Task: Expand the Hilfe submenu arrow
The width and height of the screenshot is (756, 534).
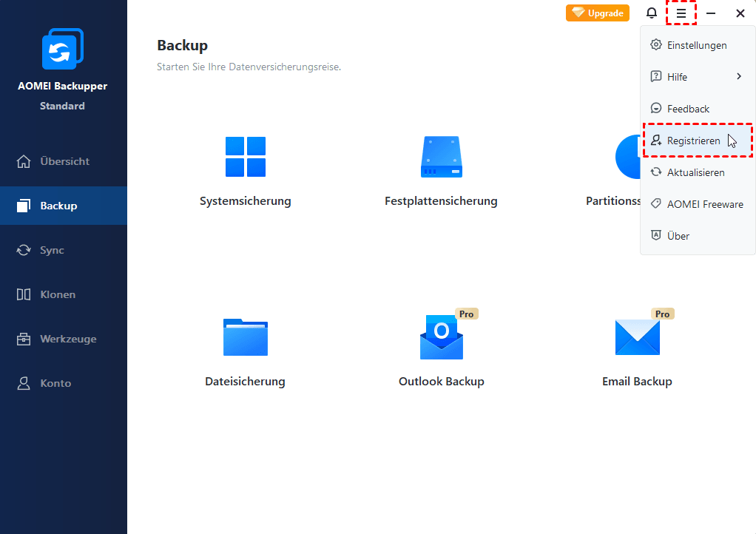Action: coord(739,76)
